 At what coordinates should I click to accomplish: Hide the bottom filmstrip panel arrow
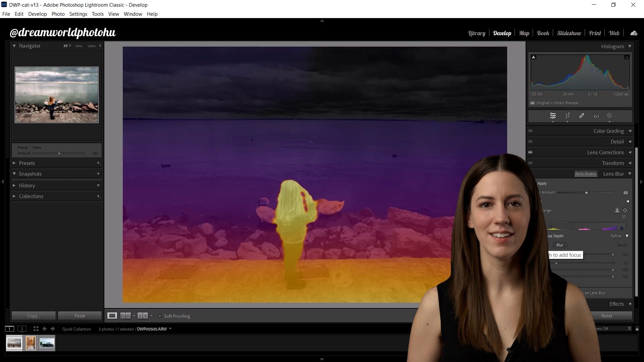[322, 359]
